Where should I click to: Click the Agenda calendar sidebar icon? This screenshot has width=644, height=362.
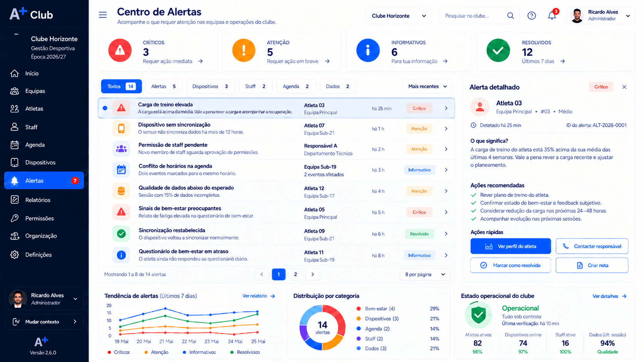[x=15, y=145]
